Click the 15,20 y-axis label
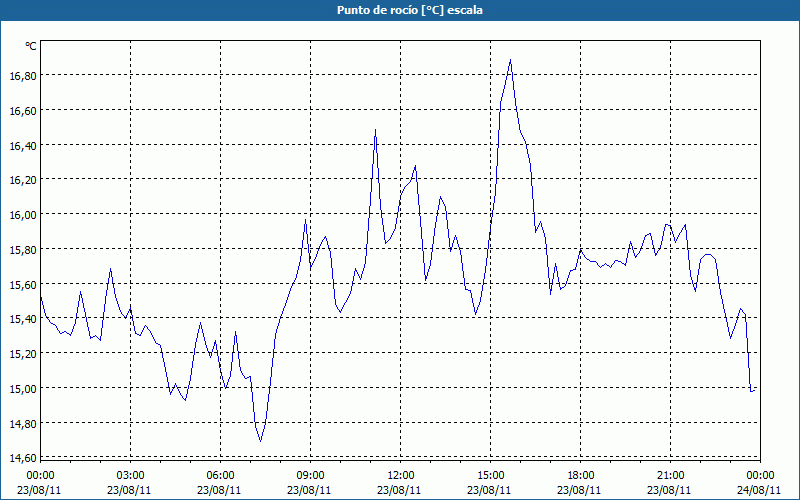Image resolution: width=800 pixels, height=500 pixels. point(23,354)
